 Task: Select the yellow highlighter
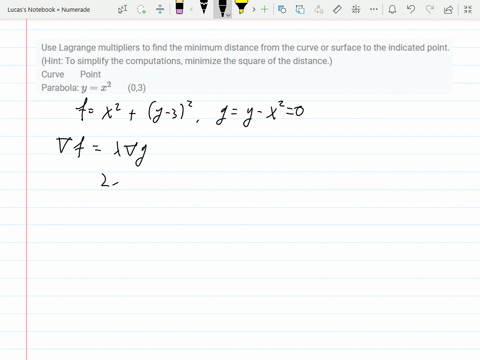click(x=241, y=7)
